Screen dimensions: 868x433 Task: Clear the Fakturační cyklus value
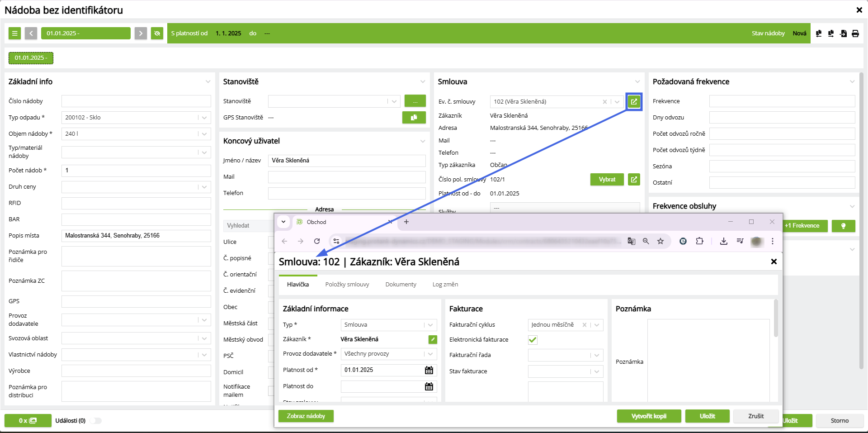pos(585,325)
